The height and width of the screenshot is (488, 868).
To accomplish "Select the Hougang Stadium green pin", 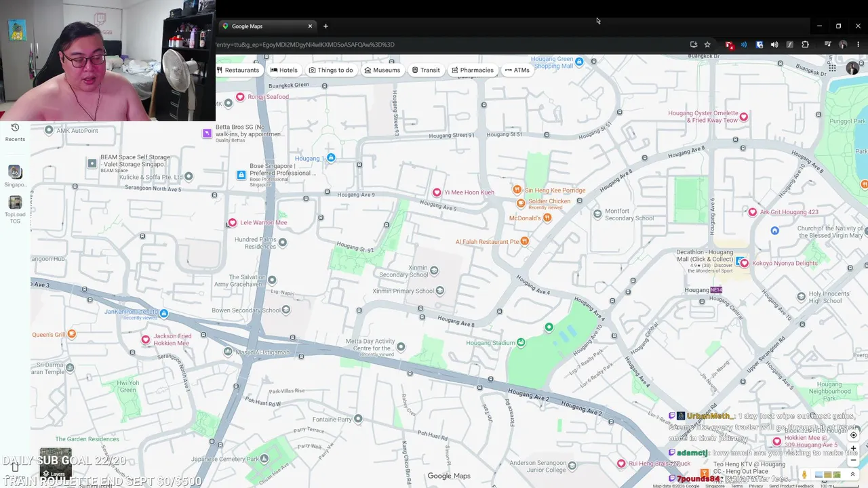I will click(x=521, y=342).
